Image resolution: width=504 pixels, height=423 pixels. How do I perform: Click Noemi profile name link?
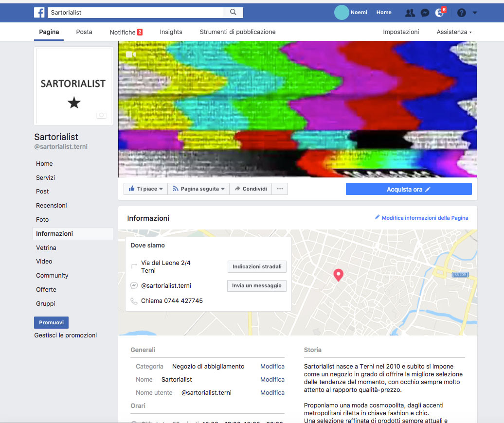coord(359,12)
